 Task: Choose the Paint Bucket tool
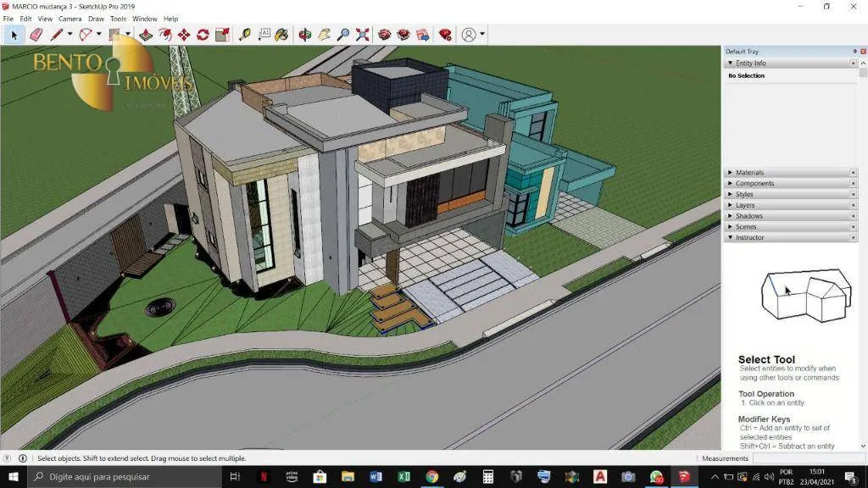click(x=281, y=35)
